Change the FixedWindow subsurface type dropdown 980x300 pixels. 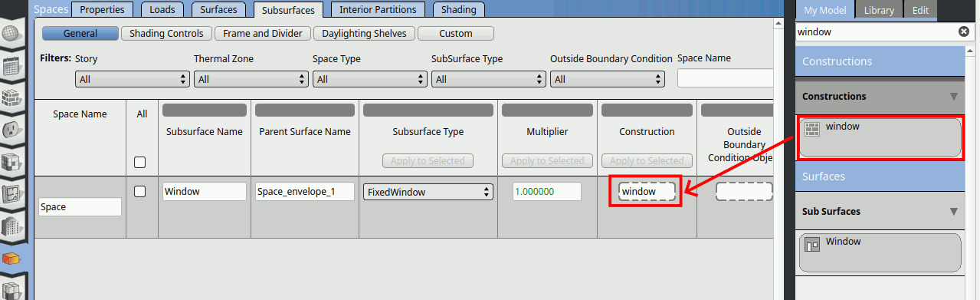(428, 192)
